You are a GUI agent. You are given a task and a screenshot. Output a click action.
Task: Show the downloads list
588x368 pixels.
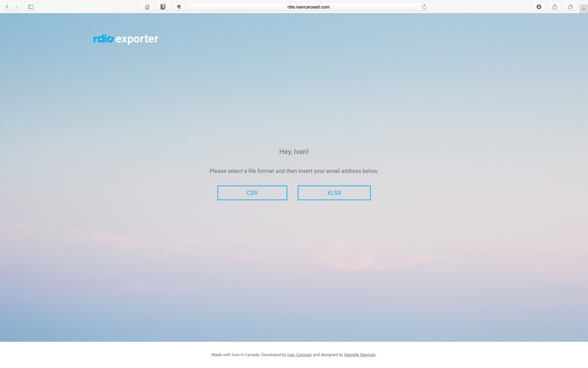(539, 7)
